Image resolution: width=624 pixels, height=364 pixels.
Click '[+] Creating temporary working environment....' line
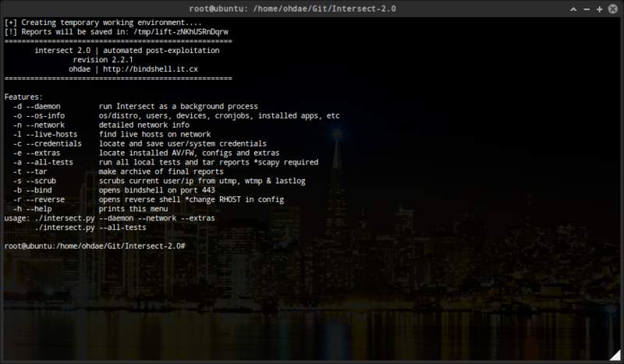pos(103,23)
